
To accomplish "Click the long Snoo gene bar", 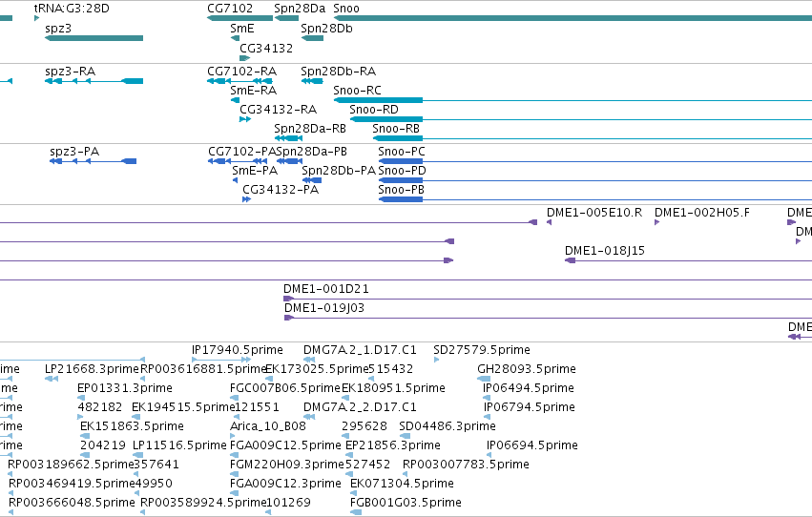I will [573, 19].
